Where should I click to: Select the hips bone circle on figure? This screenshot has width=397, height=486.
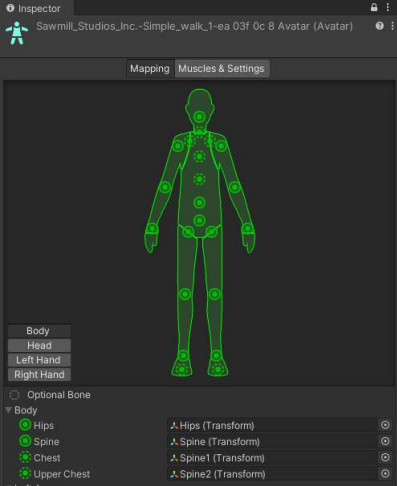click(199, 220)
